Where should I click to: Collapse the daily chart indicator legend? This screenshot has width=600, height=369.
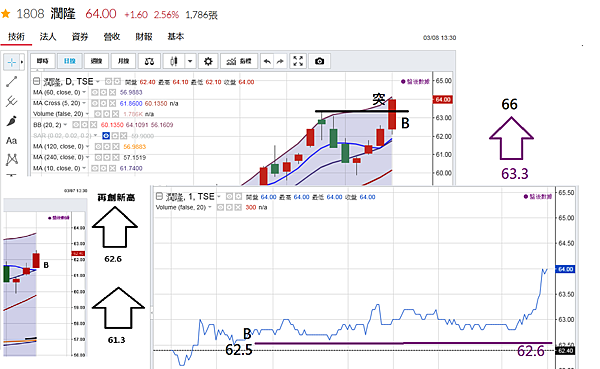36,82
